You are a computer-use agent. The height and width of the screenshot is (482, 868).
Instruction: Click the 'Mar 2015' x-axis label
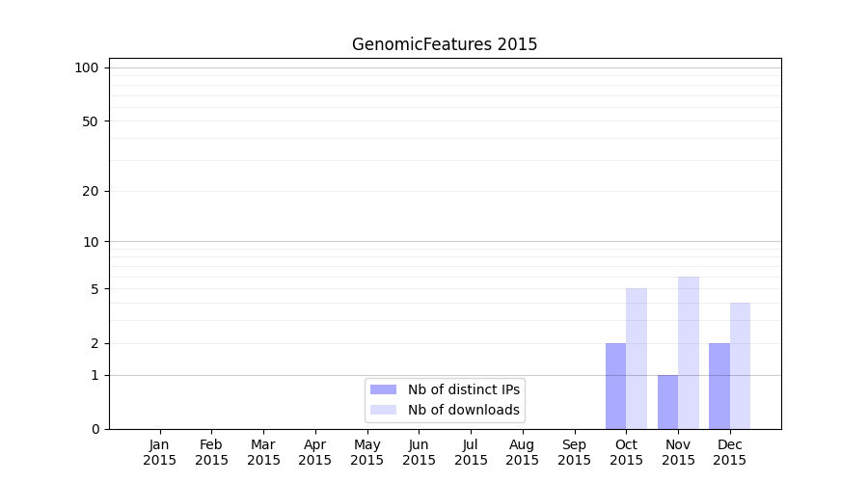pyautogui.click(x=263, y=452)
